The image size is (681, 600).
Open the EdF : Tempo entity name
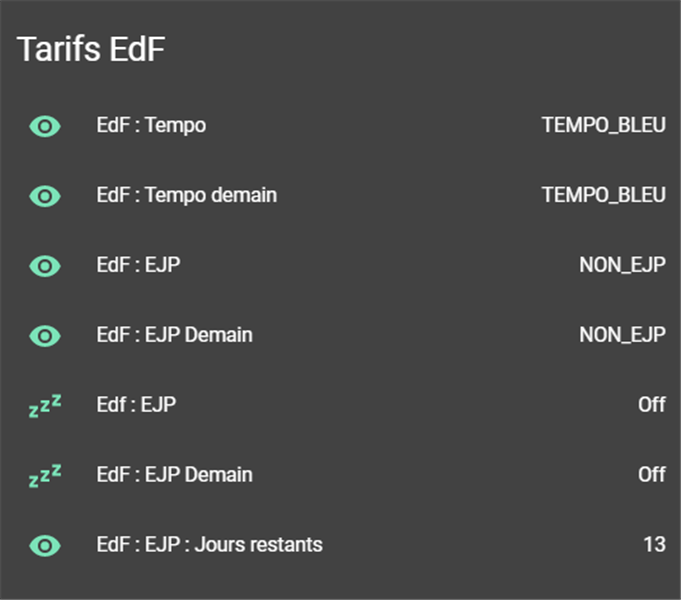pyautogui.click(x=151, y=126)
